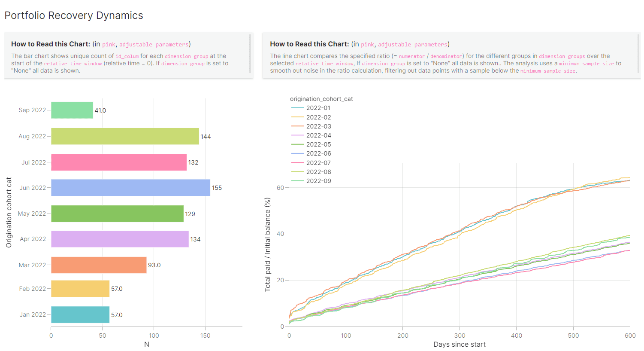This screenshot has height=351, width=644.
Task: Click the value label '41.0'
Action: point(100,110)
